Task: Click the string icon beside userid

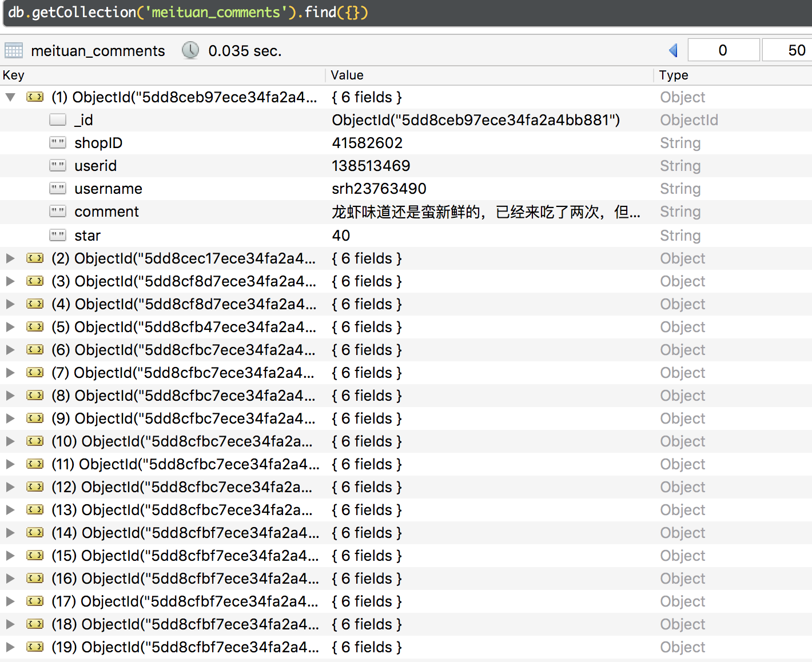Action: (58, 166)
